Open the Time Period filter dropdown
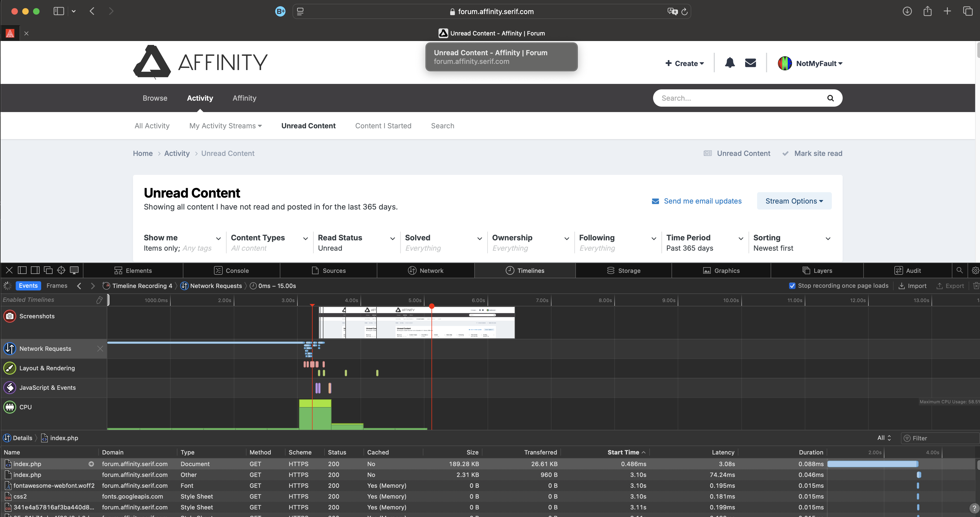 [x=705, y=243]
